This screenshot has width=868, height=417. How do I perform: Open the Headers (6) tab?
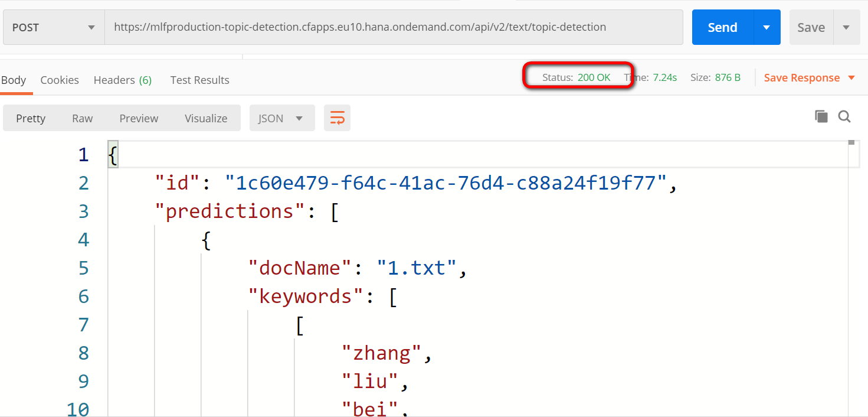click(123, 80)
